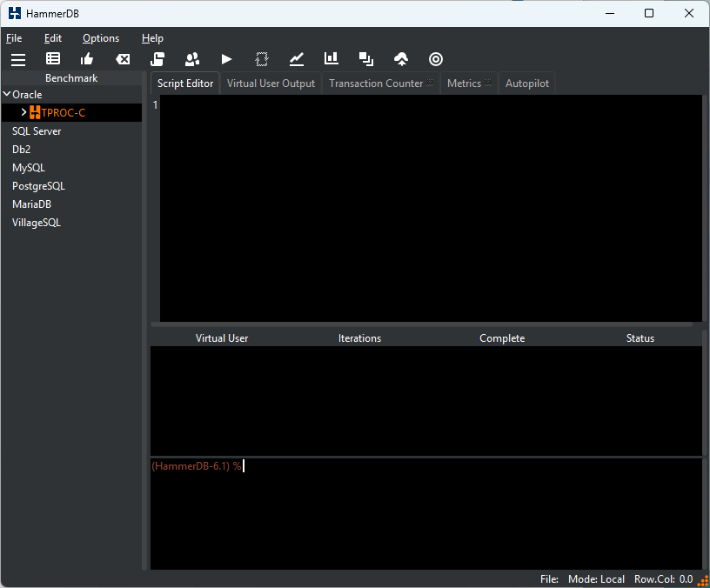Viewport: 710px width, 588px height.
Task: Click the virtual users people icon
Action: (192, 59)
